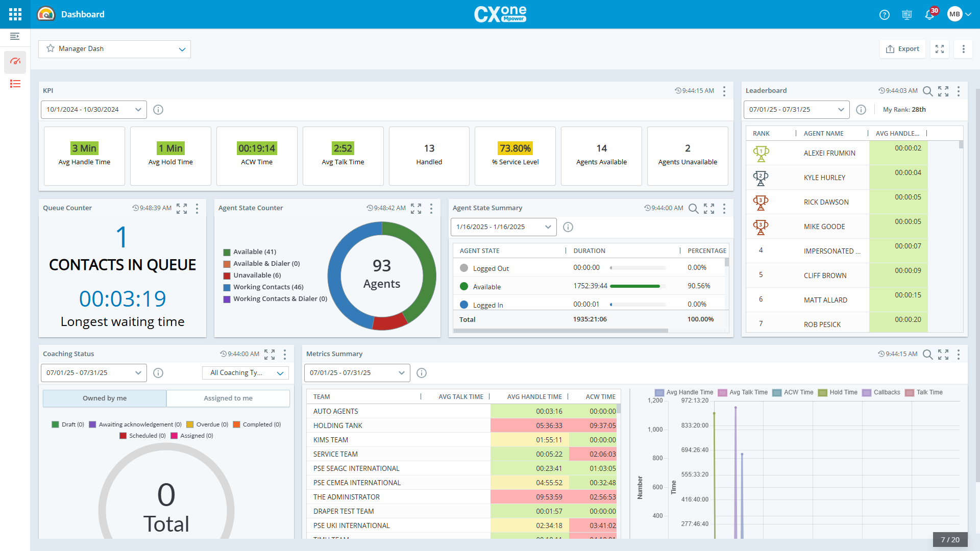This screenshot has width=980, height=551.
Task: Select the dashboard gauge icon in left sidebar
Action: [15, 62]
